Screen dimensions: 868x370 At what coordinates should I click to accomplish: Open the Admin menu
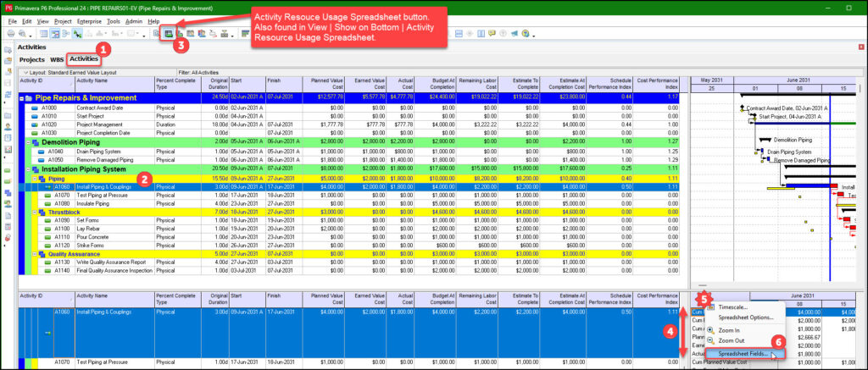(x=134, y=21)
